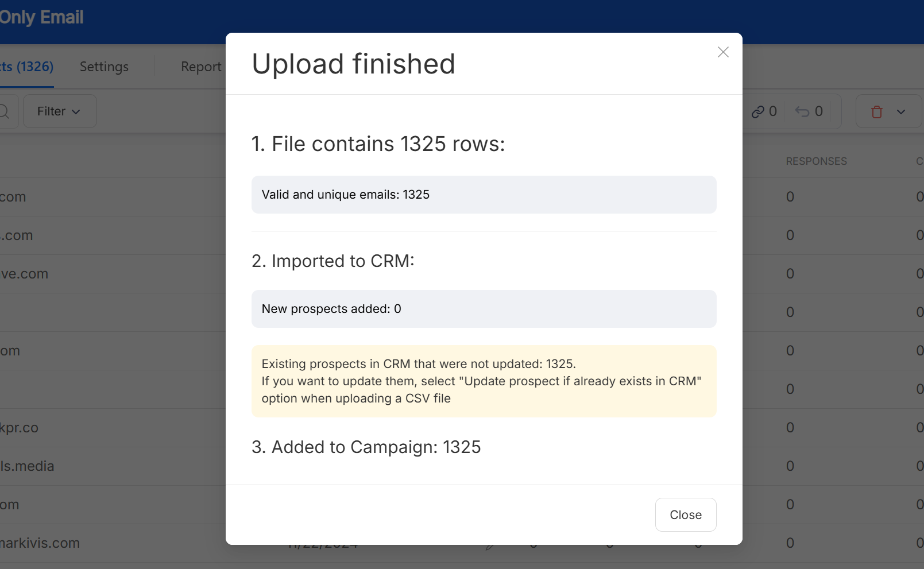Select the prospects tab showing (1326)

coord(26,67)
